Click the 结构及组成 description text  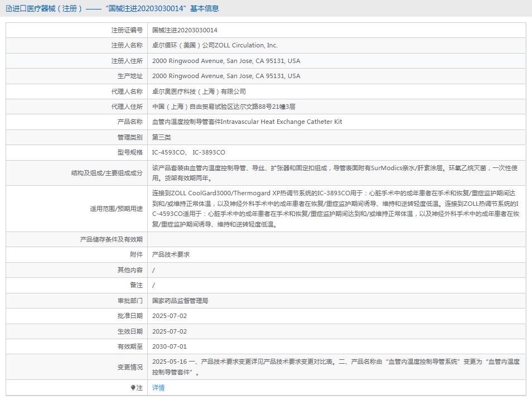coord(335,173)
